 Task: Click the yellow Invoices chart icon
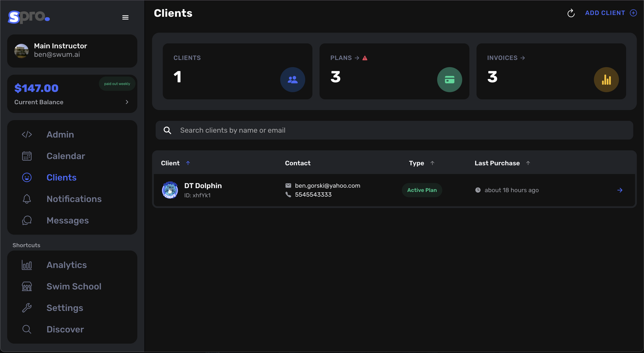(606, 80)
